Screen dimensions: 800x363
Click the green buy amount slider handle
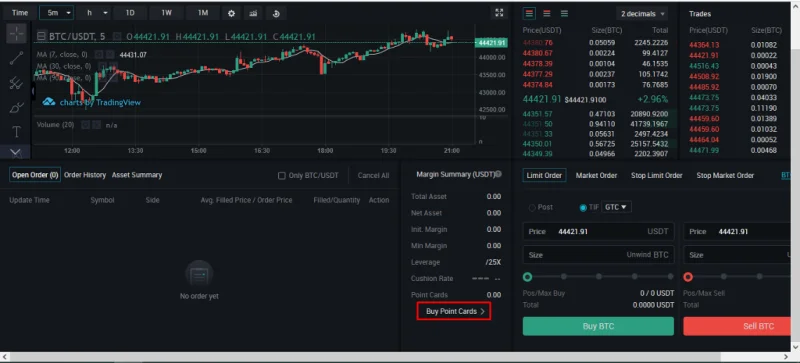528,277
